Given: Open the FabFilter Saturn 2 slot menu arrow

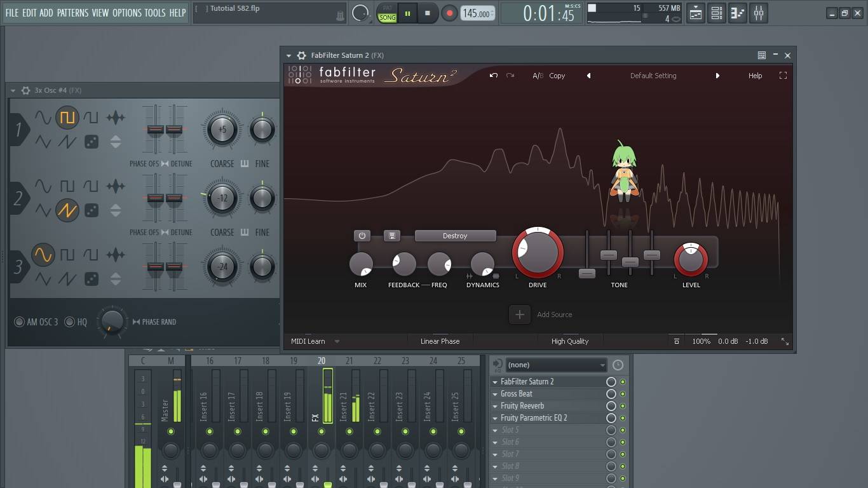Looking at the screenshot, I should pos(494,382).
